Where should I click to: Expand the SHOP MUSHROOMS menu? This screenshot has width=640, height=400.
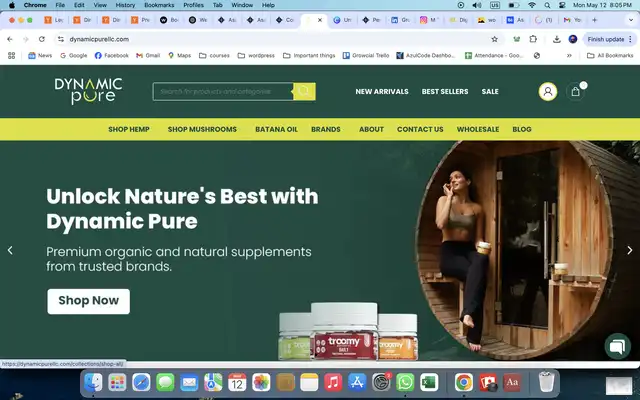click(x=202, y=129)
